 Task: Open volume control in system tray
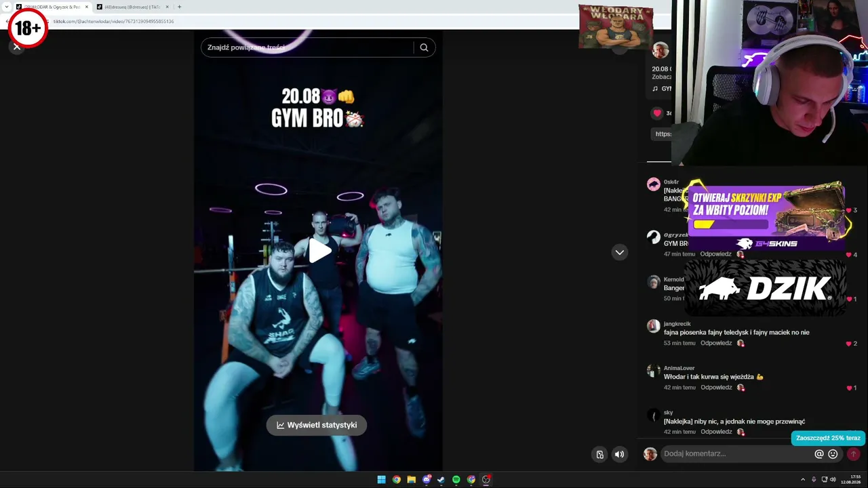(833, 480)
